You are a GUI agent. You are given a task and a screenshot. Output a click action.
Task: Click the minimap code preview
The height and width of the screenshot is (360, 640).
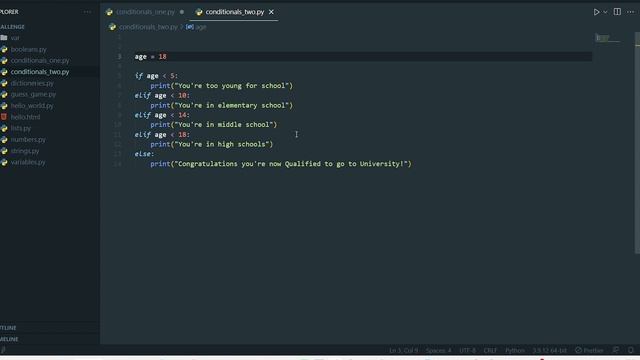point(607,38)
